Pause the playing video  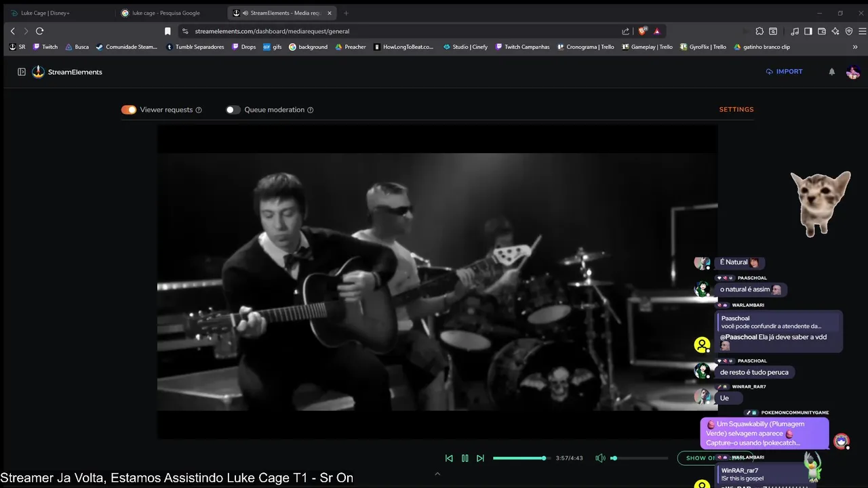(x=465, y=458)
